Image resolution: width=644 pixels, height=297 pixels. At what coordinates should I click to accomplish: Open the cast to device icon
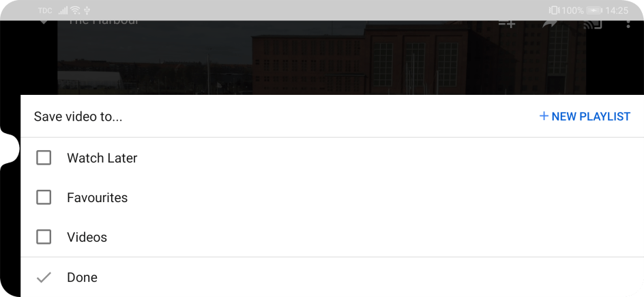coord(592,24)
